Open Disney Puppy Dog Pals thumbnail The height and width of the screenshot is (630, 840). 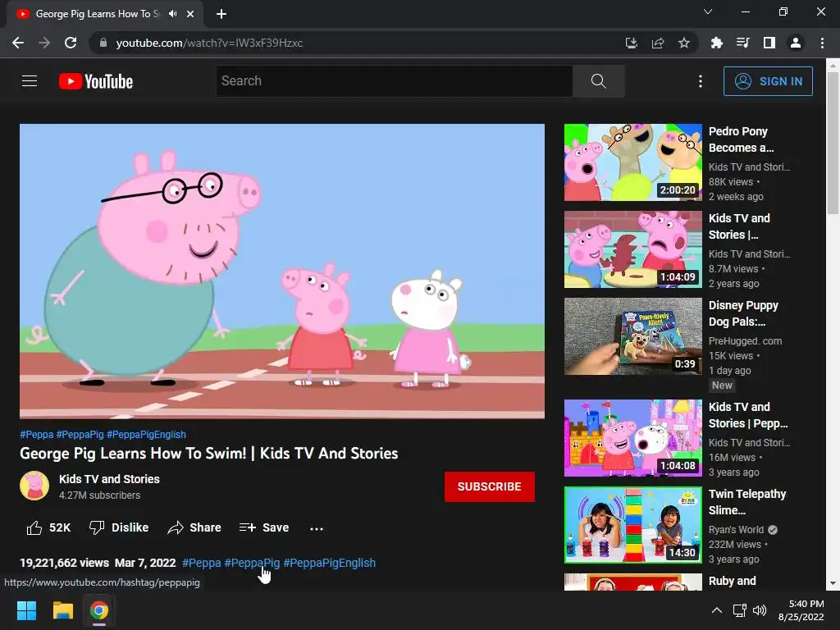point(632,336)
